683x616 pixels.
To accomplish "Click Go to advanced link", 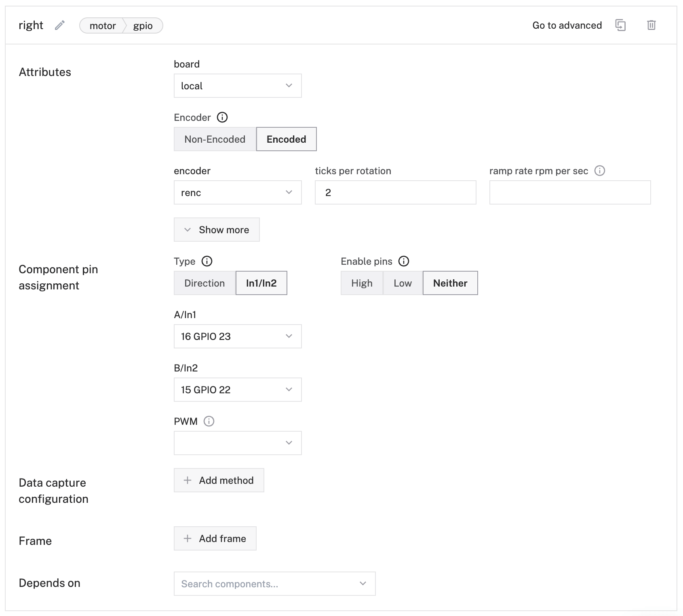I will coord(567,25).
